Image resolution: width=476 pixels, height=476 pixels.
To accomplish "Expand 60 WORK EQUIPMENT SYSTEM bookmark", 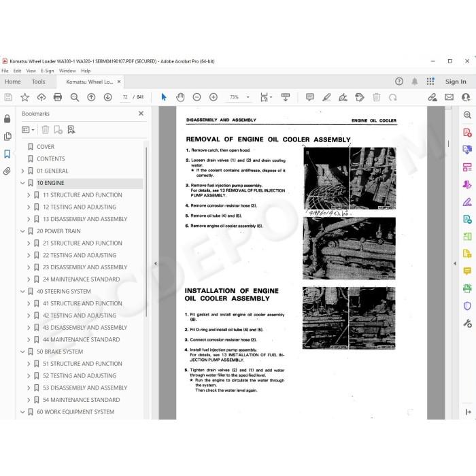I will pyautogui.click(x=22, y=412).
